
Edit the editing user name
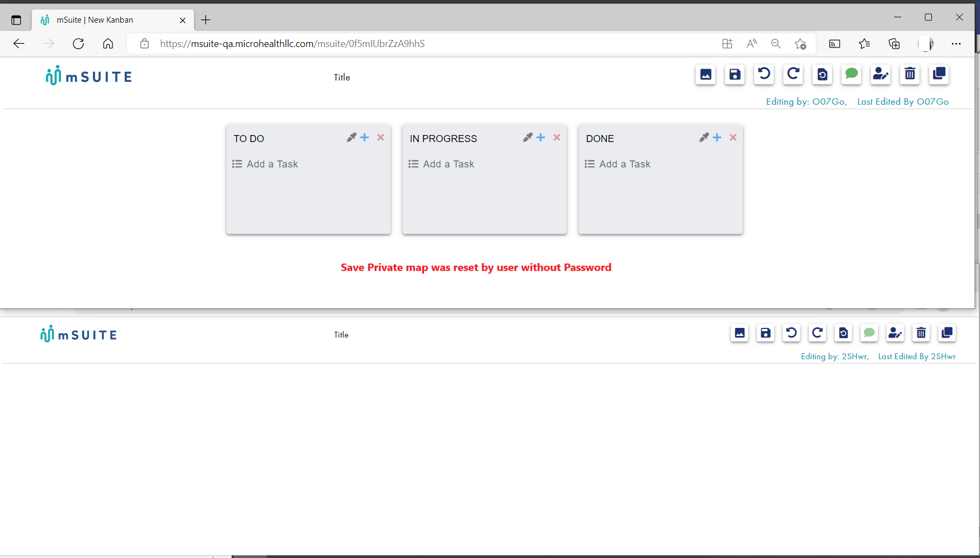point(880,75)
